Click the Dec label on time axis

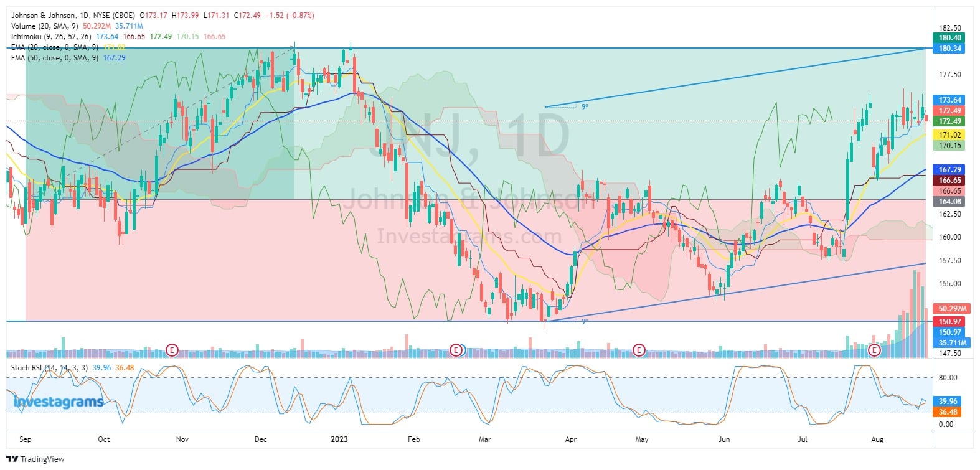point(261,439)
